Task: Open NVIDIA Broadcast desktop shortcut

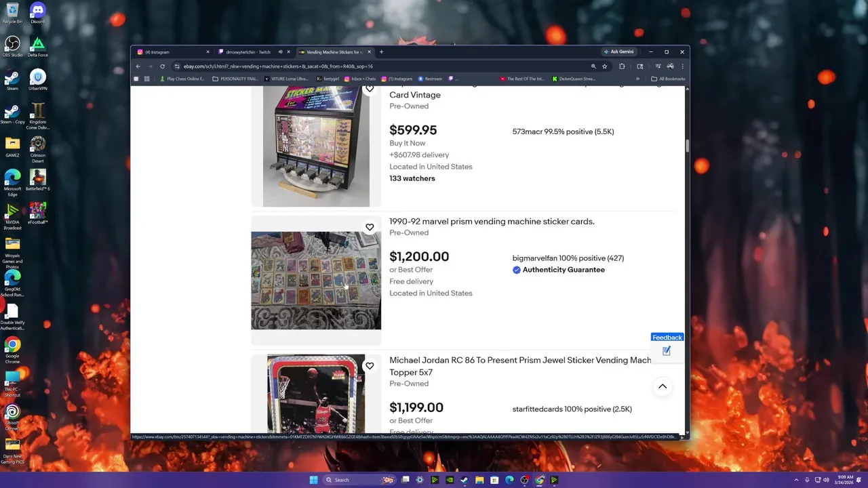Action: click(12, 216)
